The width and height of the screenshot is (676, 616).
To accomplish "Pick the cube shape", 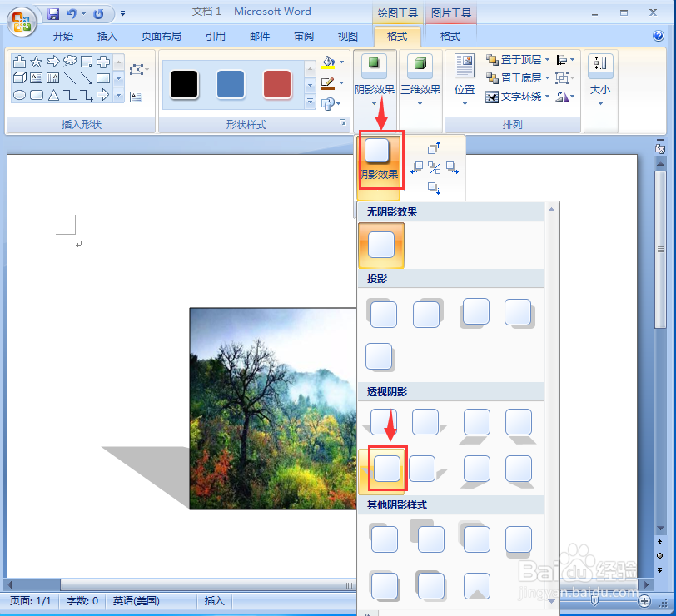I will click(x=20, y=78).
